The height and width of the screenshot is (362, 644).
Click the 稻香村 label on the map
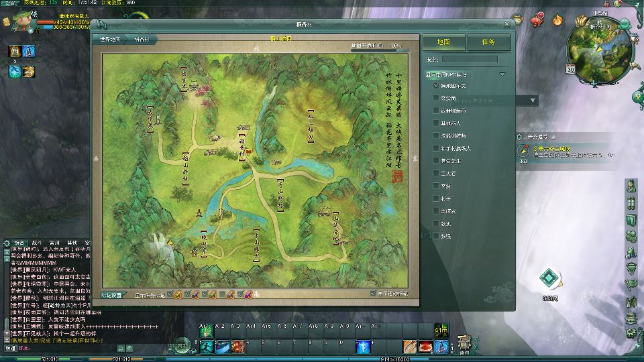click(x=242, y=147)
